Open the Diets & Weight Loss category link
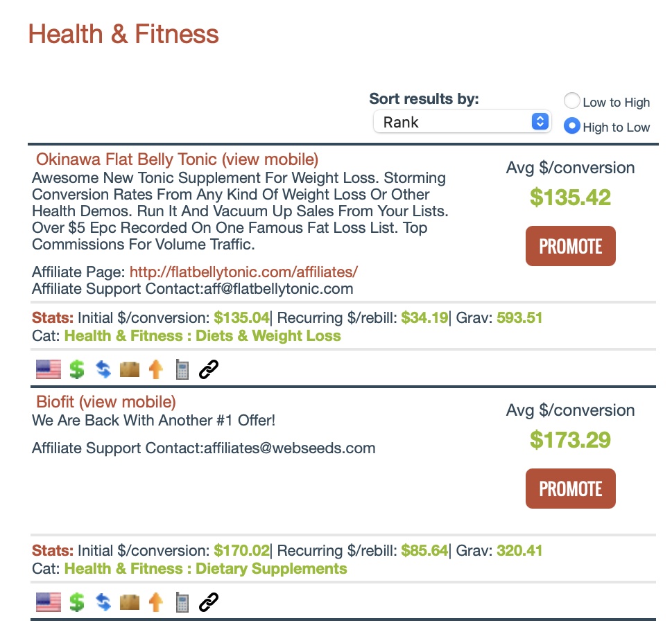This screenshot has width=672, height=623. tap(203, 336)
